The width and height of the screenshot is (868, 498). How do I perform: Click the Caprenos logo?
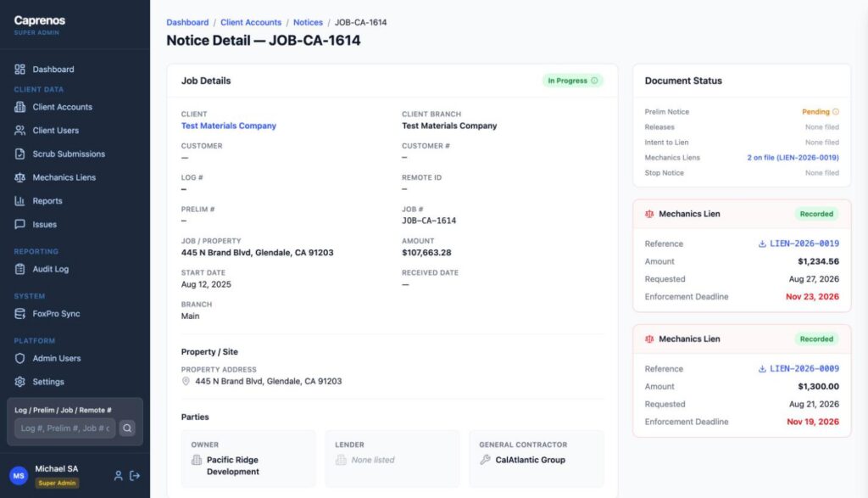[40, 20]
